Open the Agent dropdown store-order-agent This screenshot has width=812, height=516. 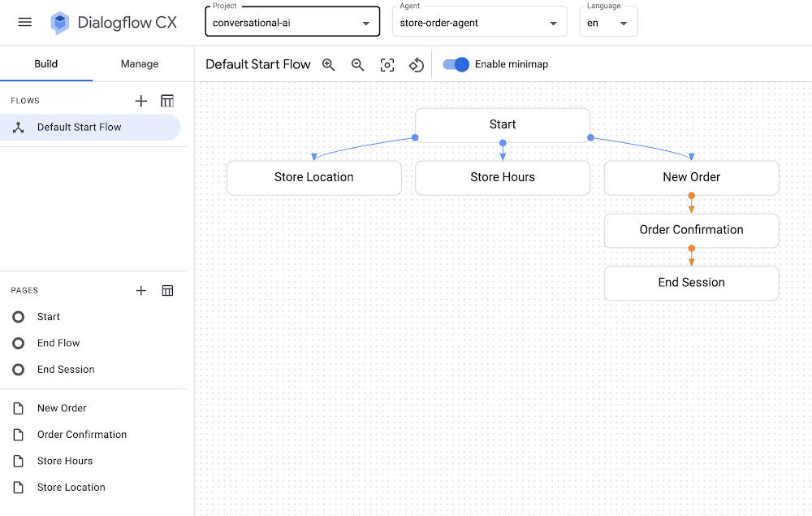pyautogui.click(x=480, y=22)
